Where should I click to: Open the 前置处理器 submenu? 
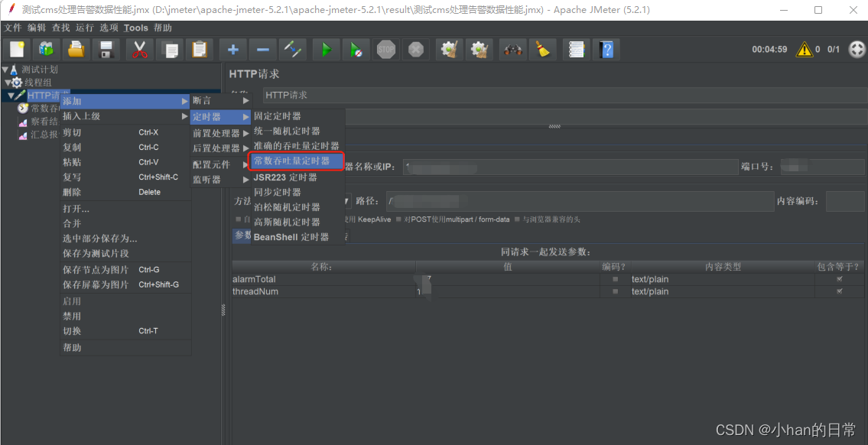(x=221, y=133)
